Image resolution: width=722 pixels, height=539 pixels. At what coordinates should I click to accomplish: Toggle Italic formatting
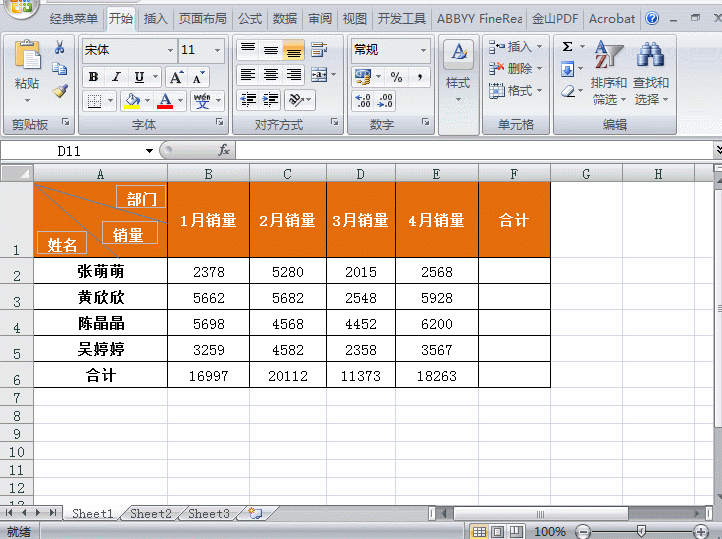click(x=116, y=77)
